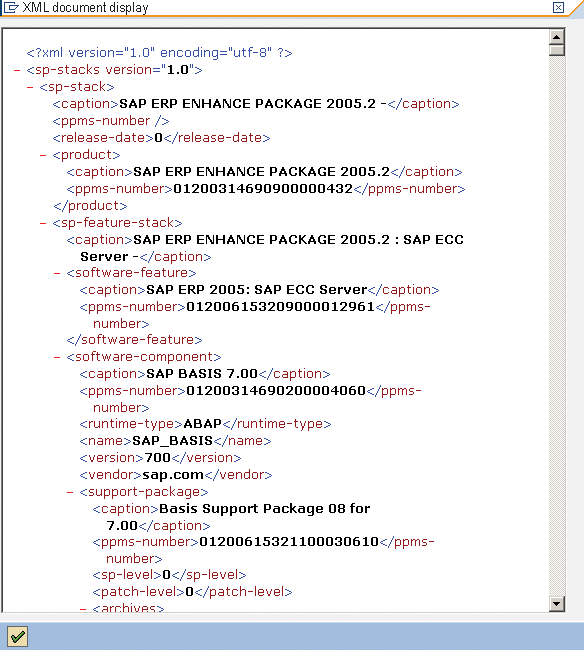Screen dimensions: 584x650
Task: Click the XML document display title icon
Action: 11,7
